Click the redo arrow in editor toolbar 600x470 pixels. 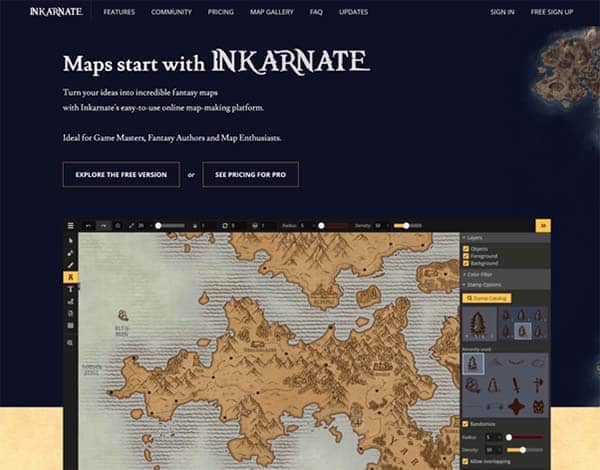click(103, 226)
